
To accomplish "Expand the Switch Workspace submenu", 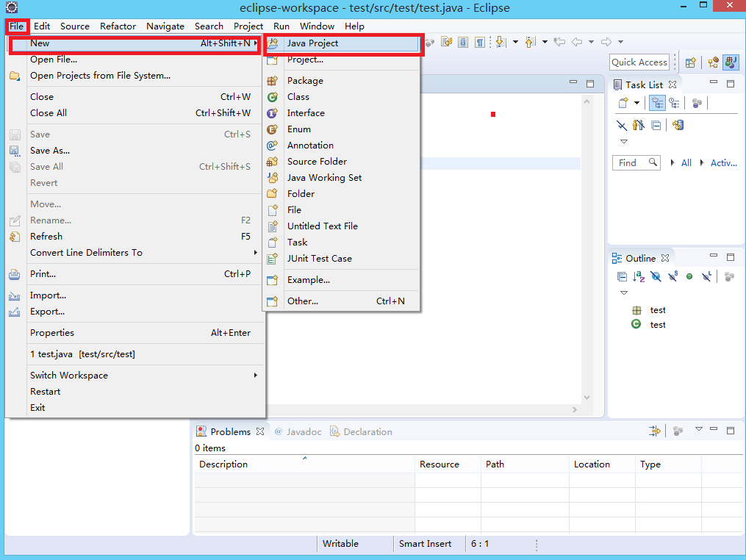I will coord(135,376).
